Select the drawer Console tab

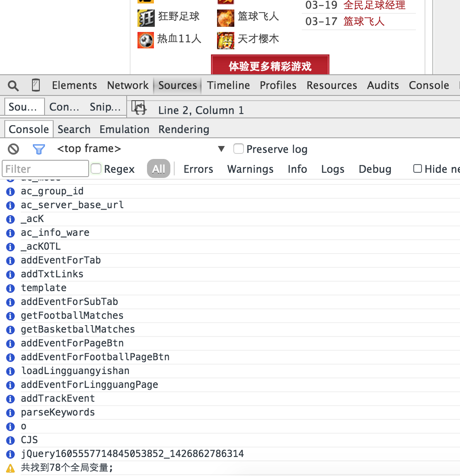point(29,129)
